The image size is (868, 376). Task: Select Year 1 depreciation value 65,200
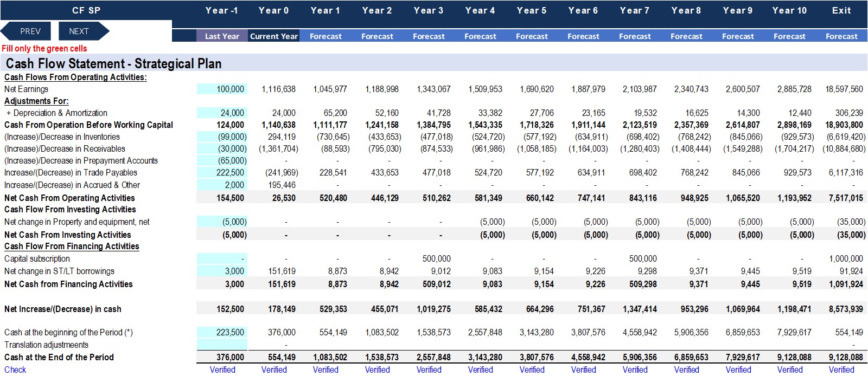[335, 113]
